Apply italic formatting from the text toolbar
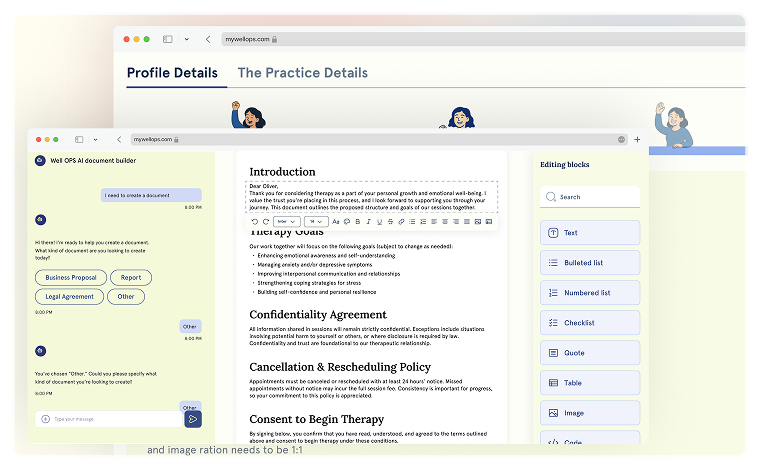Image resolution: width=760 pixels, height=470 pixels. [x=368, y=221]
